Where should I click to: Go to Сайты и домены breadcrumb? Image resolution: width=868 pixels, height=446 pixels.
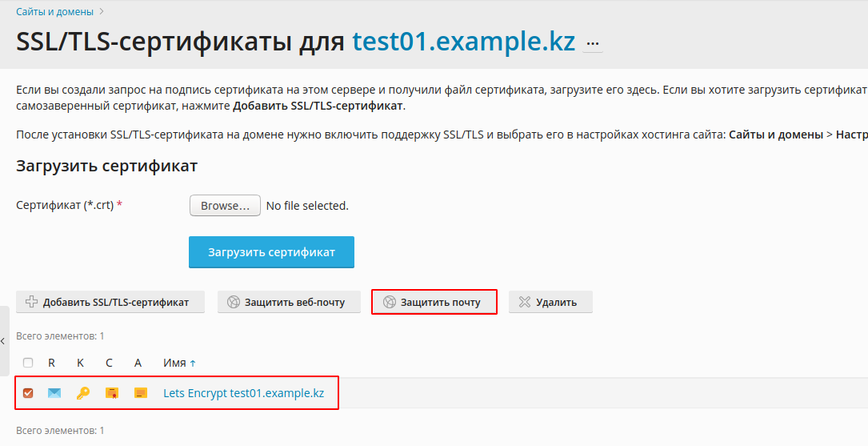click(55, 11)
